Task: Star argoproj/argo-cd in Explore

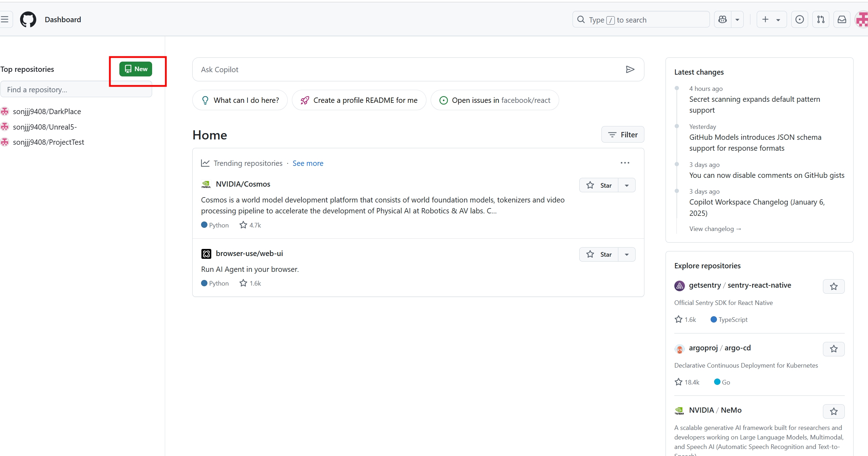Action: (x=834, y=349)
